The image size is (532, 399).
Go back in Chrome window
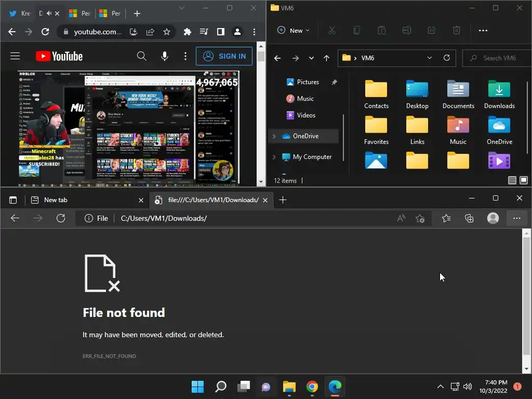(12, 32)
